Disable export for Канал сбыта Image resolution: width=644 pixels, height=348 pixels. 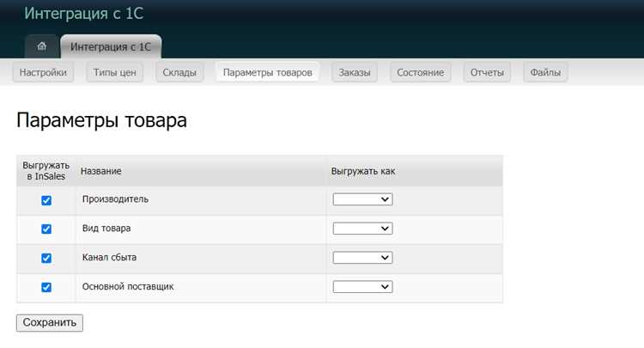click(46, 258)
